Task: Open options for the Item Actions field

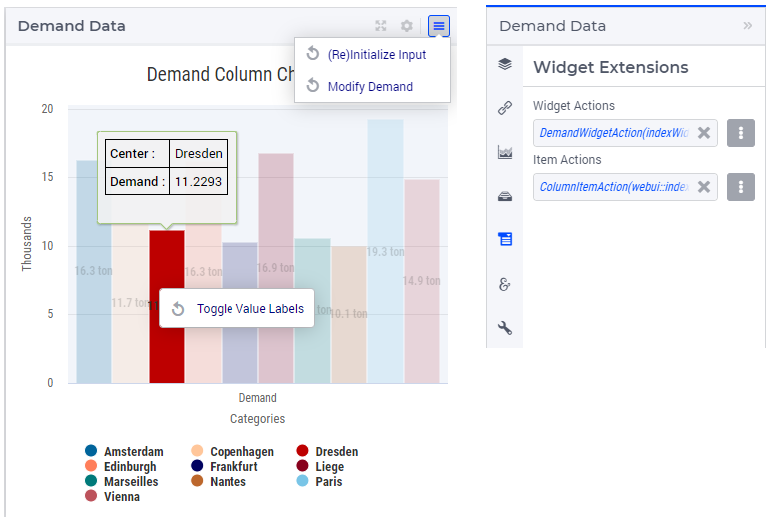Action: click(x=740, y=187)
